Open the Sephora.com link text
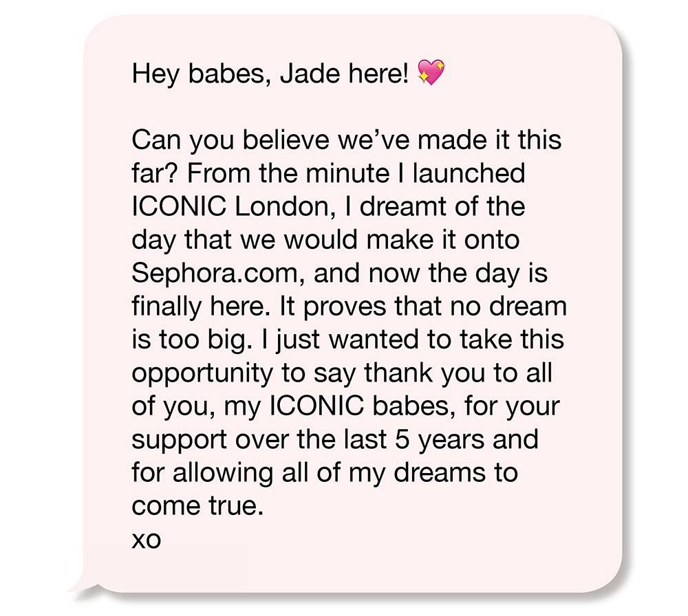Viewport: 688px width, 616px height. point(215,274)
